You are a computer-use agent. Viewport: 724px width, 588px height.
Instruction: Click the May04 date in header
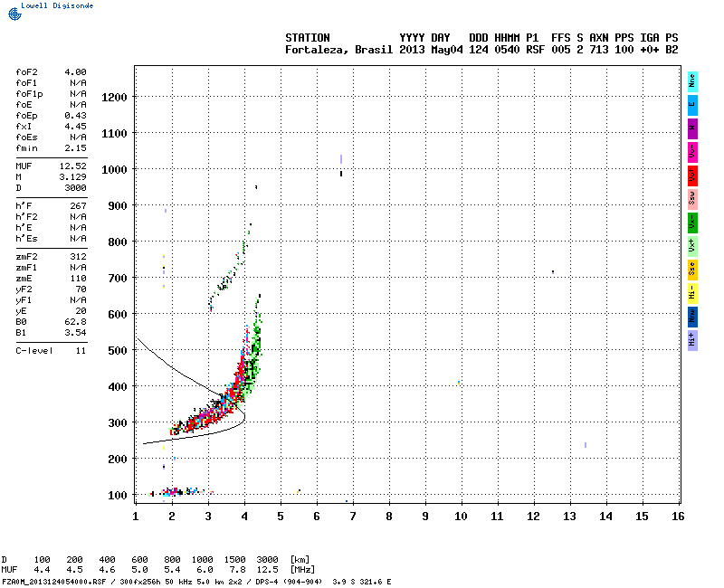click(x=446, y=50)
